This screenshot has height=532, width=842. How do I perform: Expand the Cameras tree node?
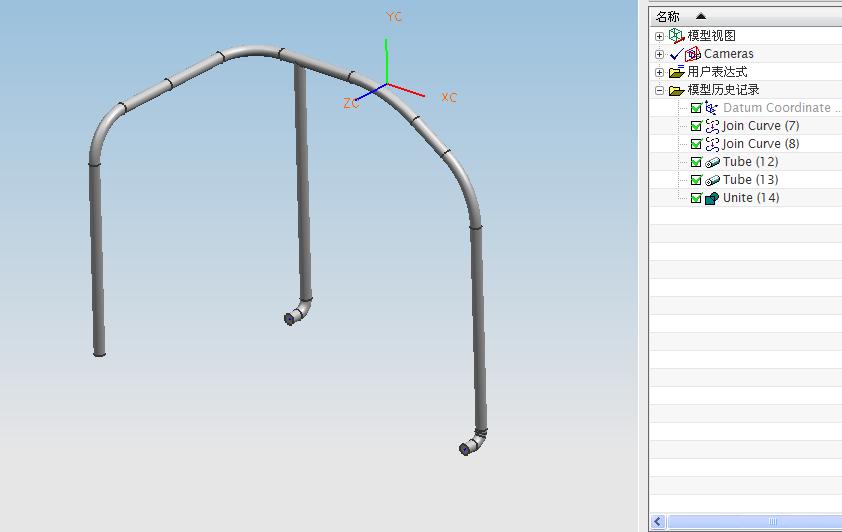coord(659,54)
